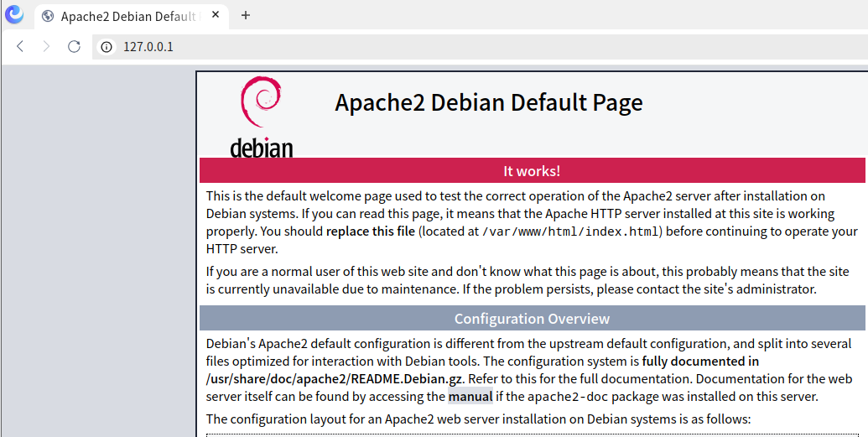Select the Apache2 Debian Default tab
Image resolution: width=868 pixels, height=437 pixels.
pyautogui.click(x=131, y=15)
